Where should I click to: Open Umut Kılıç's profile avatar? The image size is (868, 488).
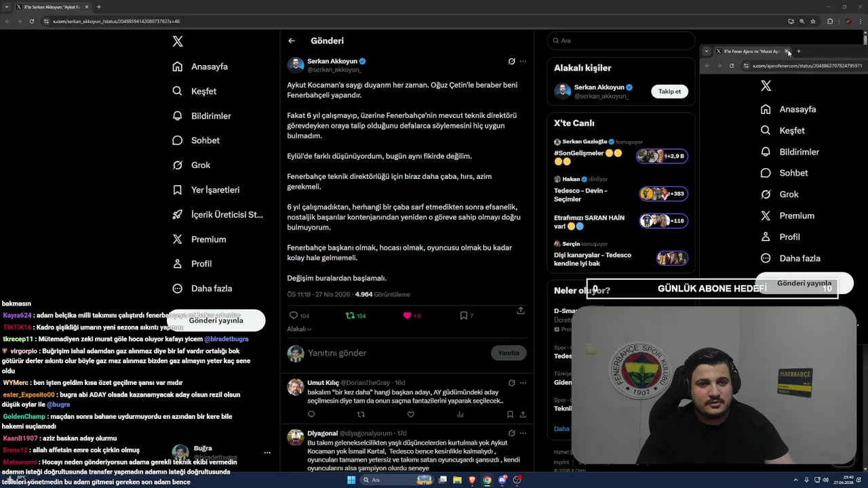coord(296,387)
